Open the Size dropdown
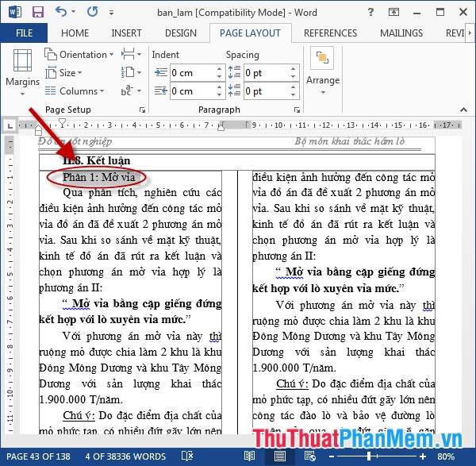476x466 pixels. click(x=63, y=73)
